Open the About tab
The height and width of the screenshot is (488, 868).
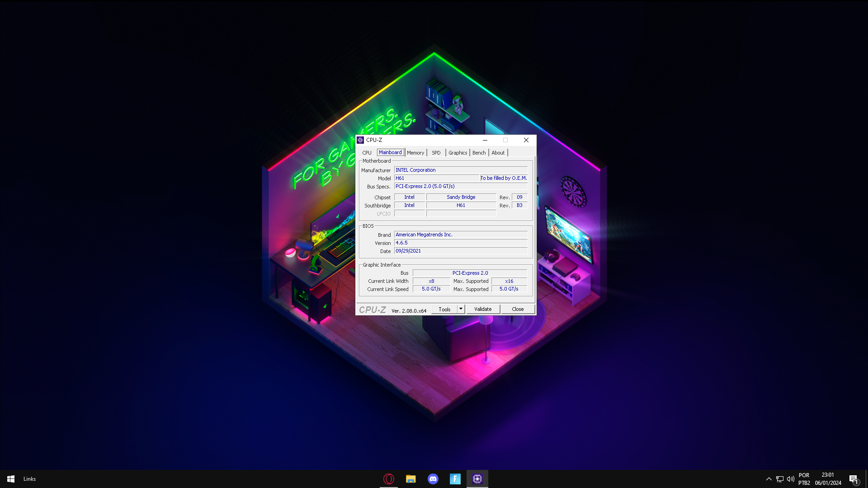pos(498,153)
